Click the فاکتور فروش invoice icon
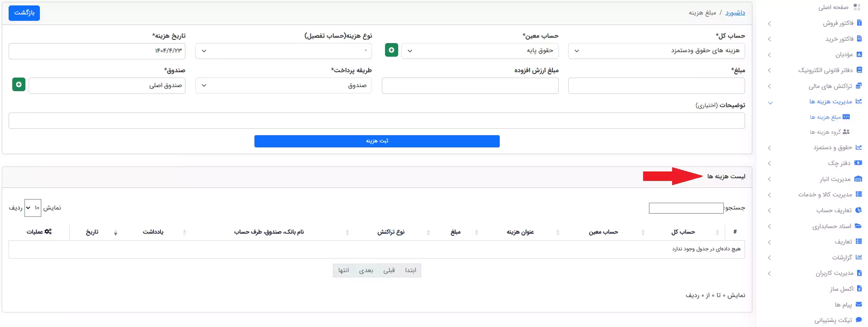This screenshot has width=868, height=327. 859,23
